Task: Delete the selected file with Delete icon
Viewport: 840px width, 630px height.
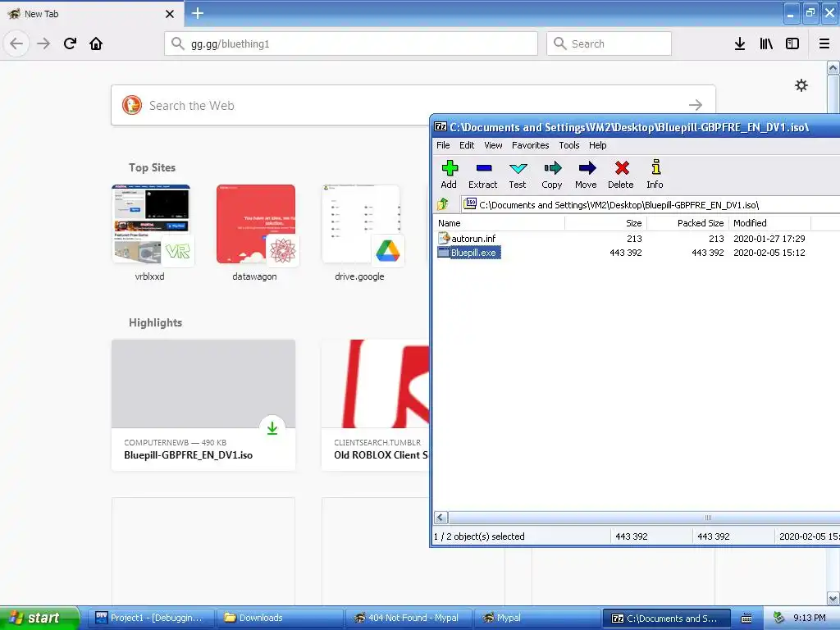Action: [621, 175]
